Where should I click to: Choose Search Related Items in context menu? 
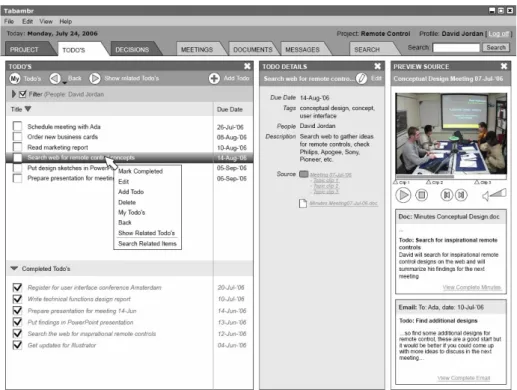147,243
